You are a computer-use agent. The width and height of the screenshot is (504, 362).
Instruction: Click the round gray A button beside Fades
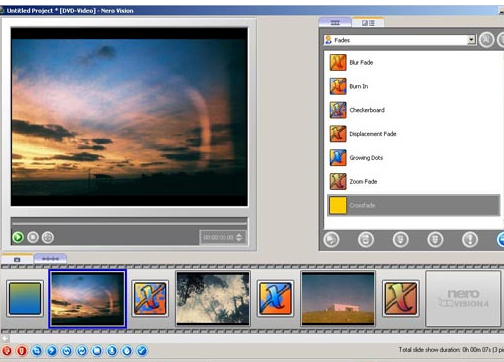pos(487,40)
